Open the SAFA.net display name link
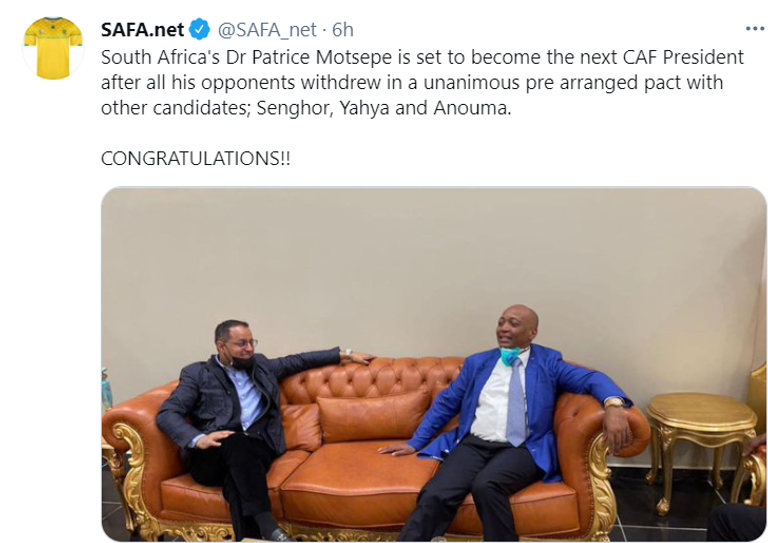The height and width of the screenshot is (543, 768). click(143, 30)
